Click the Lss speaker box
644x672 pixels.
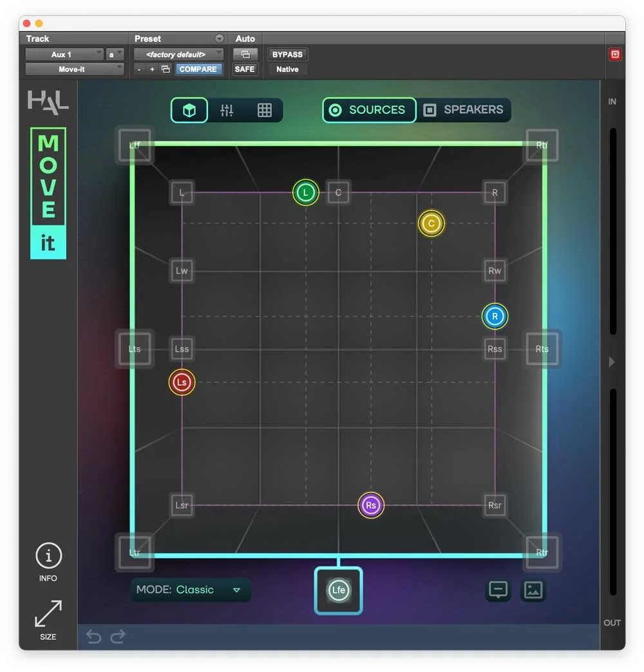coord(182,349)
